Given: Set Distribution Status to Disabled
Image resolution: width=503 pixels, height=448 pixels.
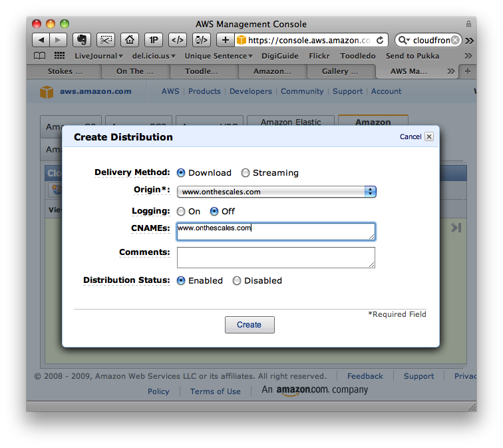Looking at the screenshot, I should (237, 281).
